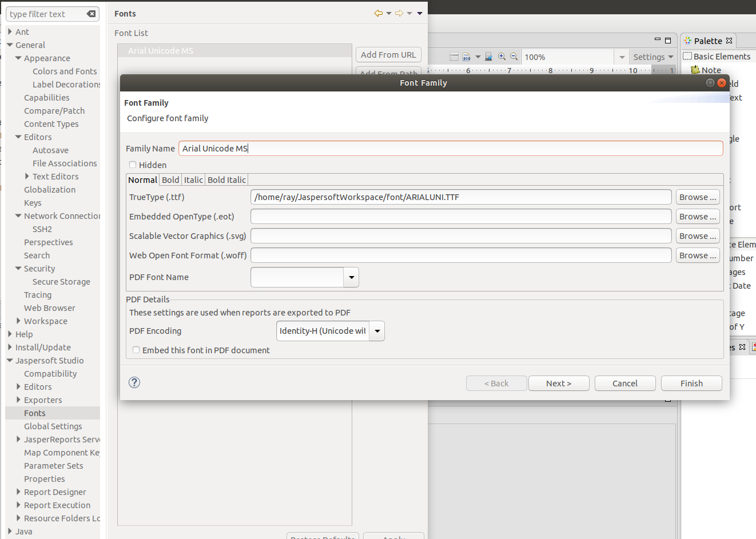
Task: Open the PDF Font Name dropdown
Action: click(x=351, y=277)
